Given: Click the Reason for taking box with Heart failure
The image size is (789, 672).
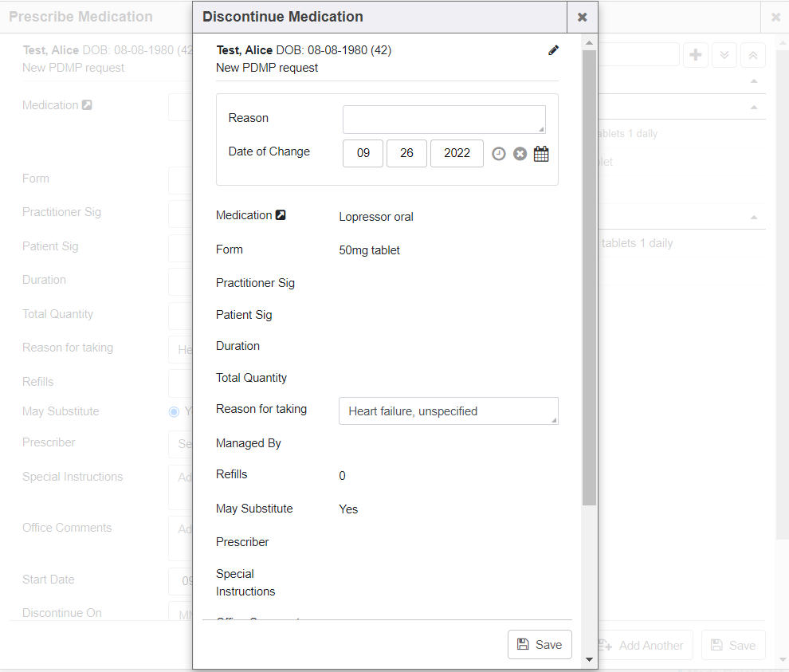Looking at the screenshot, I should click(x=448, y=411).
